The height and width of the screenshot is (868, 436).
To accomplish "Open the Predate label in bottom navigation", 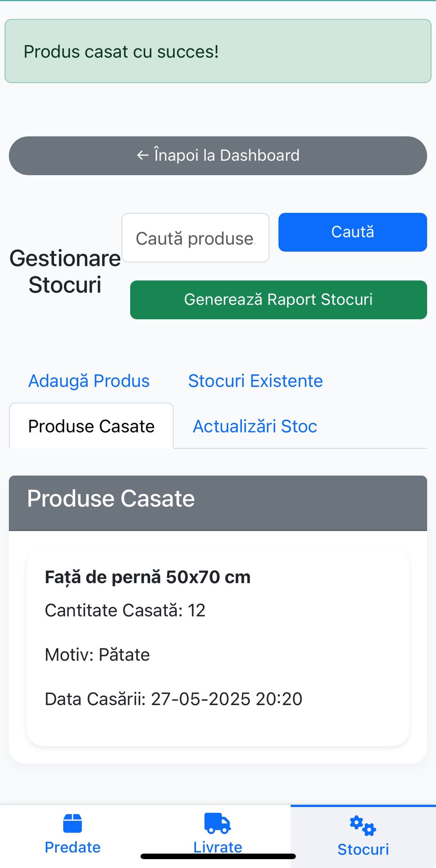I will point(73,847).
